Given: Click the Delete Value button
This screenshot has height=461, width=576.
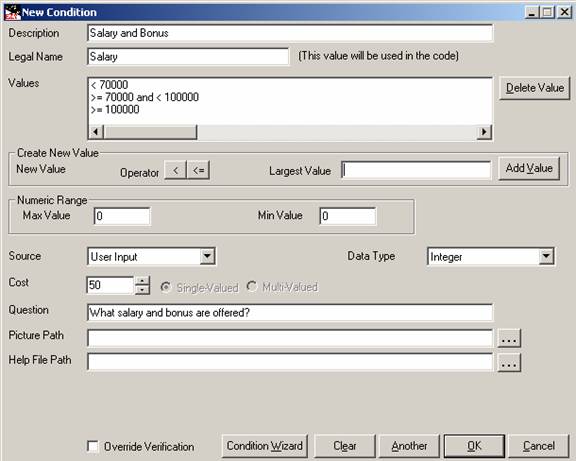Looking at the screenshot, I should (535, 88).
